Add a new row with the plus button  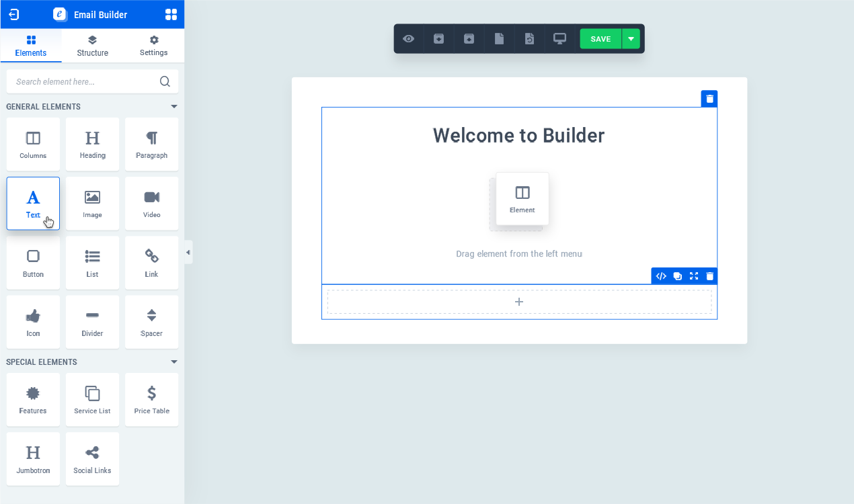click(x=518, y=301)
